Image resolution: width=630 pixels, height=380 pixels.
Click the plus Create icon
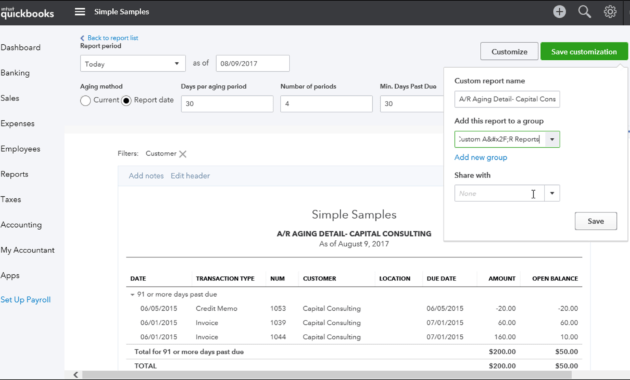pyautogui.click(x=559, y=12)
